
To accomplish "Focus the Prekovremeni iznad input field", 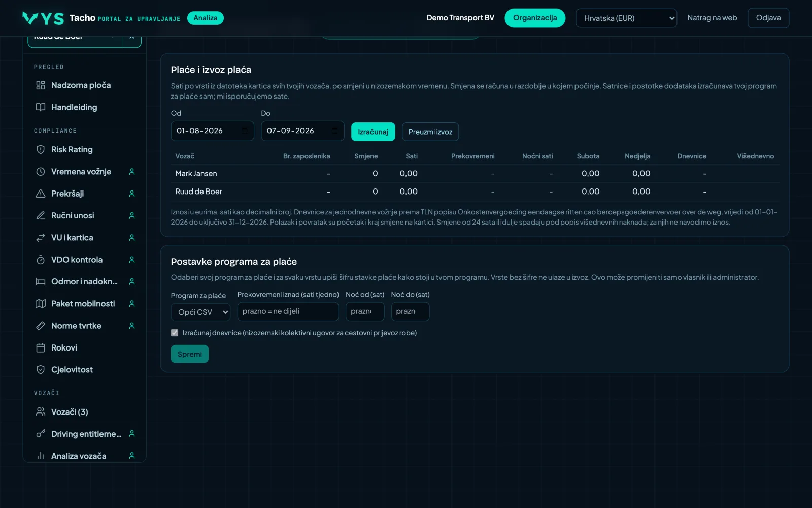I will coord(288,311).
